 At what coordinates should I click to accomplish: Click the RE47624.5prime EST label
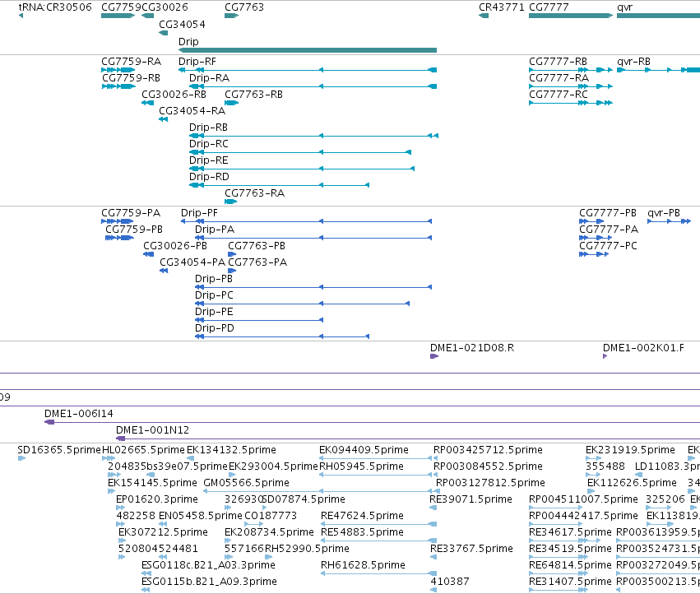tap(362, 516)
